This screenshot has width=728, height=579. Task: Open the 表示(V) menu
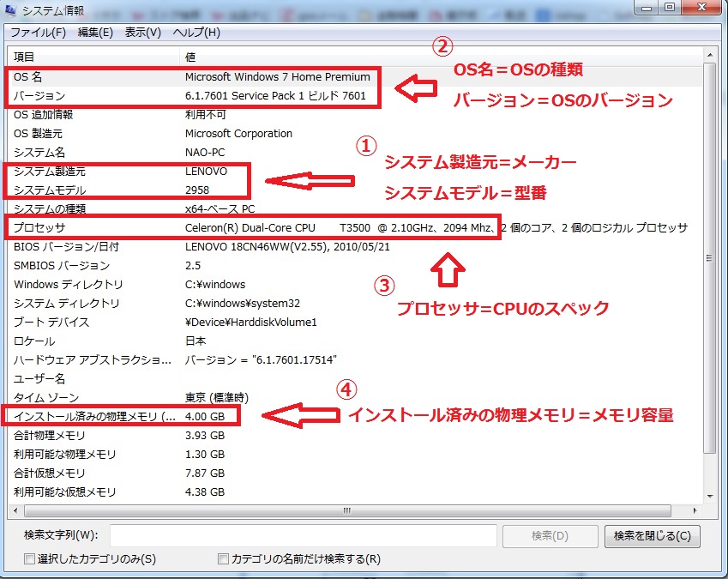(143, 33)
